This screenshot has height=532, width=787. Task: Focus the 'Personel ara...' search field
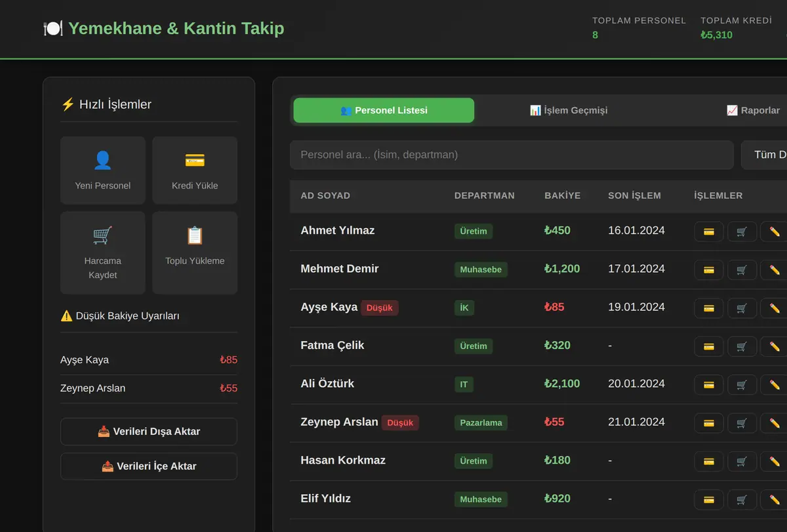512,155
